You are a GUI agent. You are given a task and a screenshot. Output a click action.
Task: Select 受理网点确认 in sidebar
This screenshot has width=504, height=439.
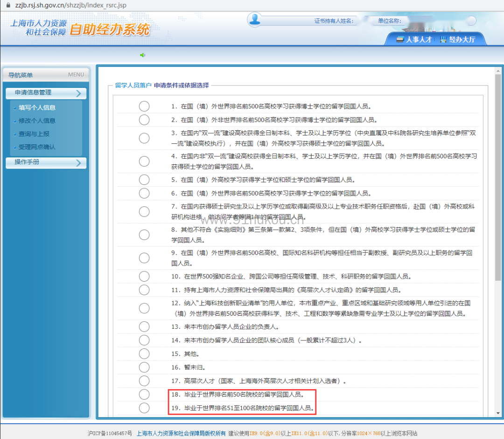37,147
